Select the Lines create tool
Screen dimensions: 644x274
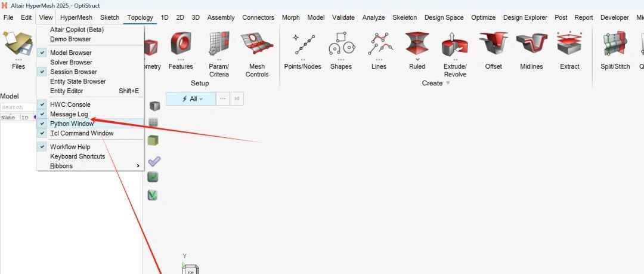click(x=379, y=44)
